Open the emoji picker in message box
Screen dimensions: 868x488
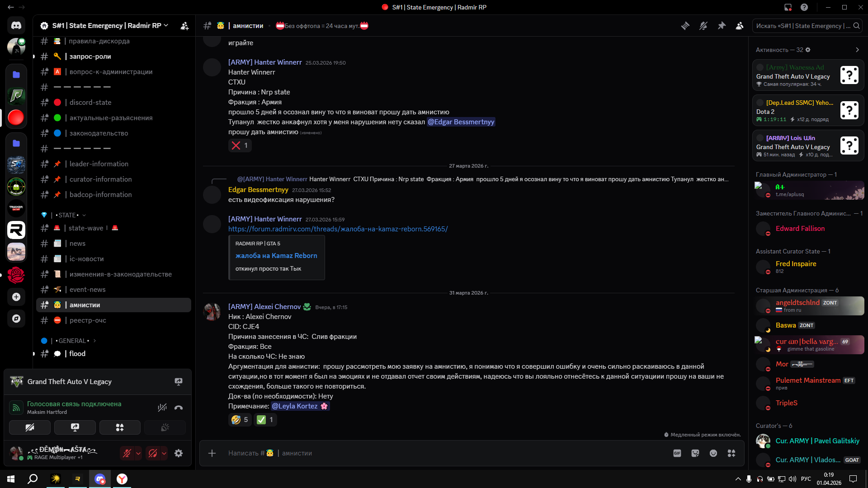click(713, 453)
